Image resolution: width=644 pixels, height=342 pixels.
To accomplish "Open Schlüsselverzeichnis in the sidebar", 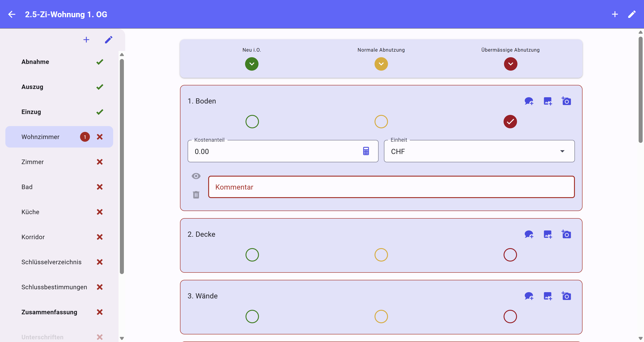I will 59,262.
